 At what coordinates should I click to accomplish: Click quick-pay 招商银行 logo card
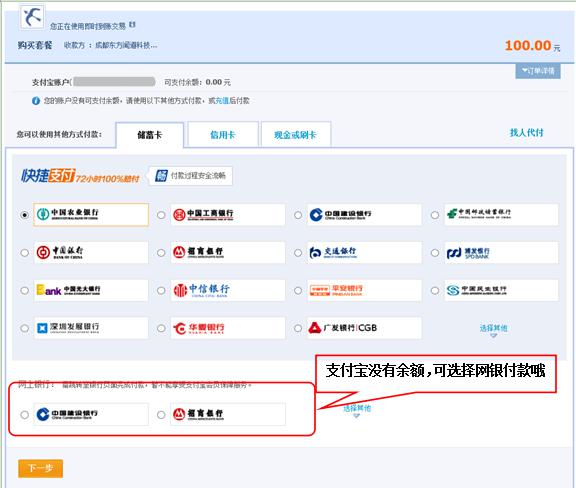click(x=228, y=252)
